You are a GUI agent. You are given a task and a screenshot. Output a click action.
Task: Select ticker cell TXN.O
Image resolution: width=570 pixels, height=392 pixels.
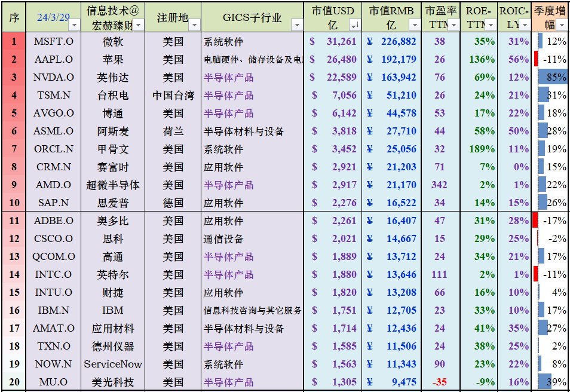tap(53, 346)
